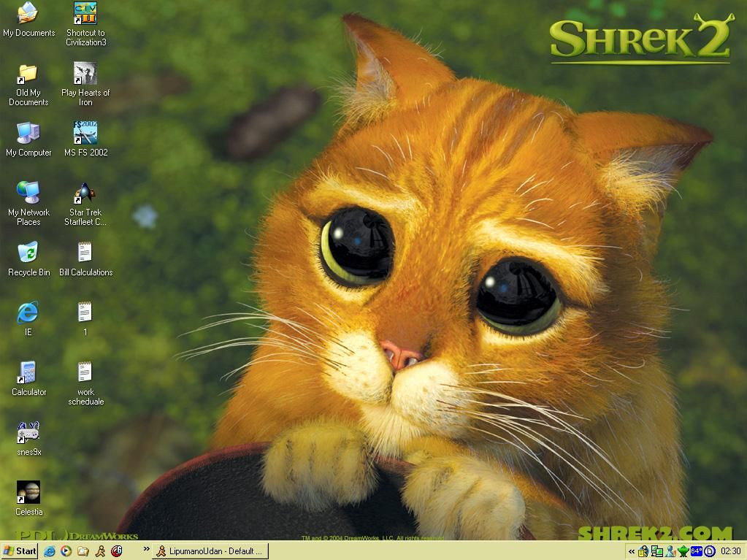Viewport: 747px width, 560px height.
Task: Select the Shortcut to Civilization3 icon
Action: (85, 24)
